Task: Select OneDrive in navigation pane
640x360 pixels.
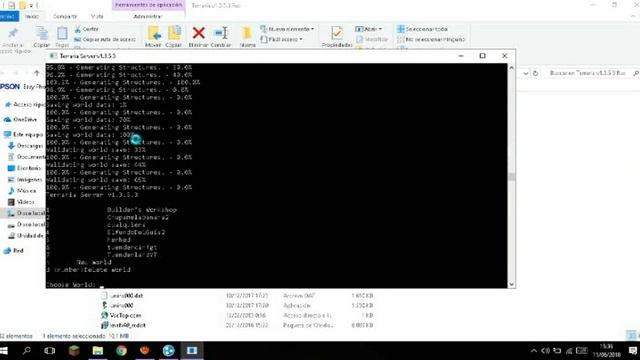Action: point(20,120)
